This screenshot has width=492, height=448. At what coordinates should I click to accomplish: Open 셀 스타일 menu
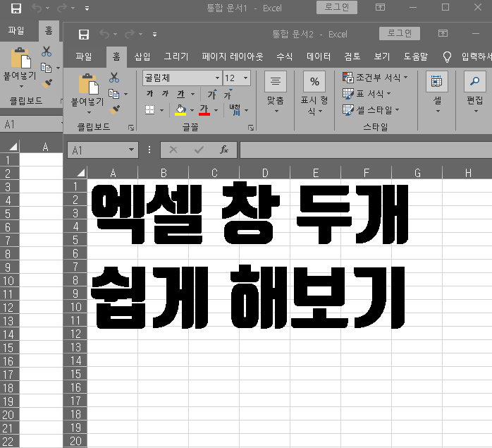[371, 110]
